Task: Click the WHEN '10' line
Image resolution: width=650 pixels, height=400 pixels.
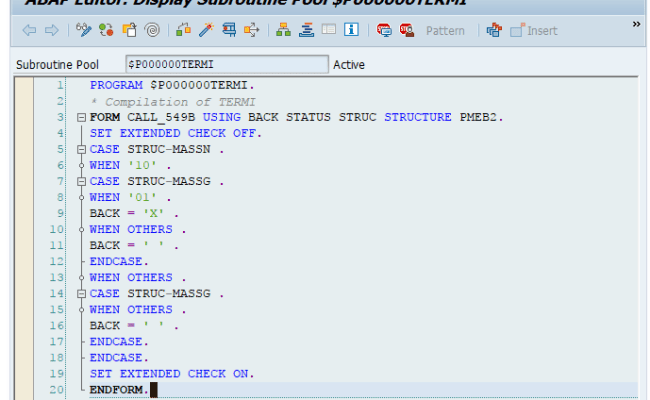Action: 131,165
